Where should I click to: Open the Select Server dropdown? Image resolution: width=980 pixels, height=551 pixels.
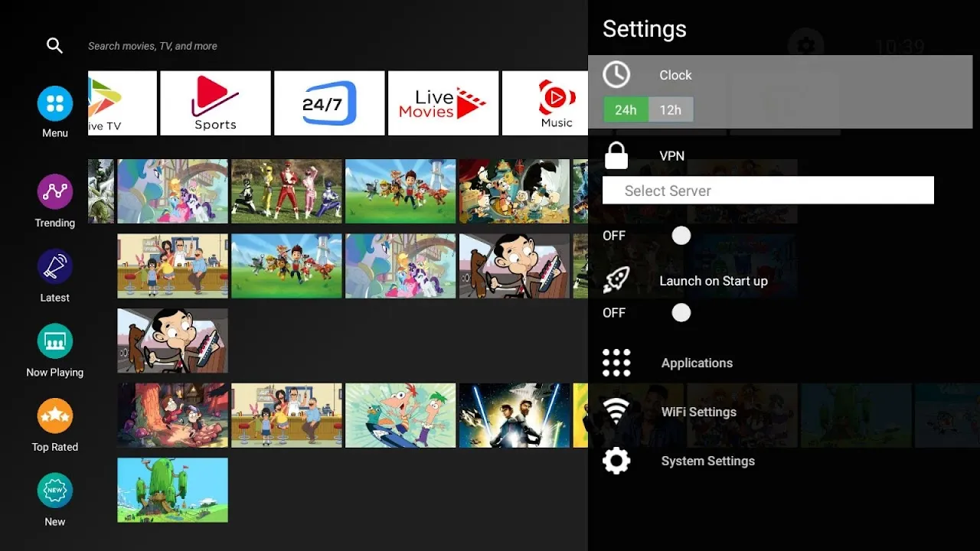pos(768,191)
